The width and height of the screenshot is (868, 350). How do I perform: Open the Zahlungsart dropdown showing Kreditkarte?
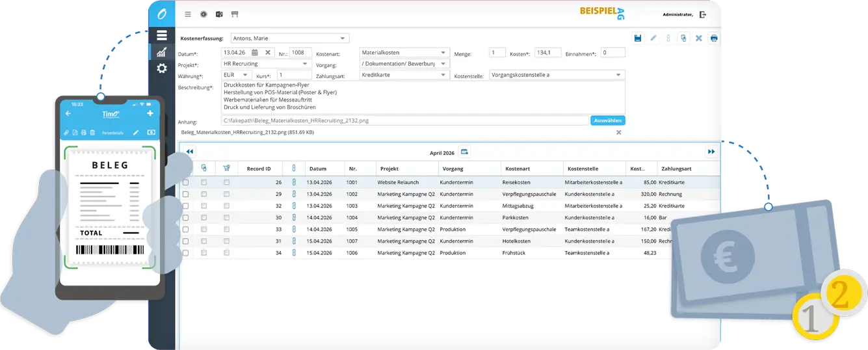click(x=404, y=75)
